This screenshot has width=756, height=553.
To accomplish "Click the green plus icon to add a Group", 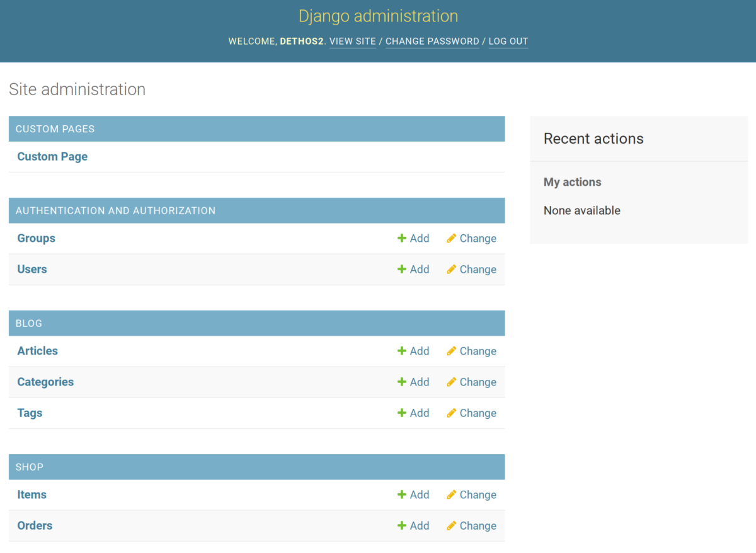I will [x=401, y=238].
